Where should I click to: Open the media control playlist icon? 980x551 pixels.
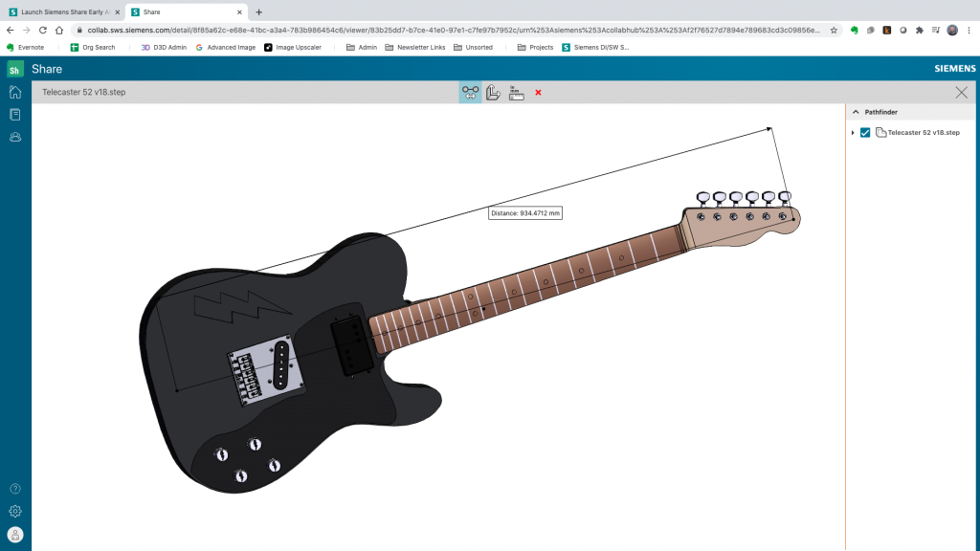(x=936, y=30)
